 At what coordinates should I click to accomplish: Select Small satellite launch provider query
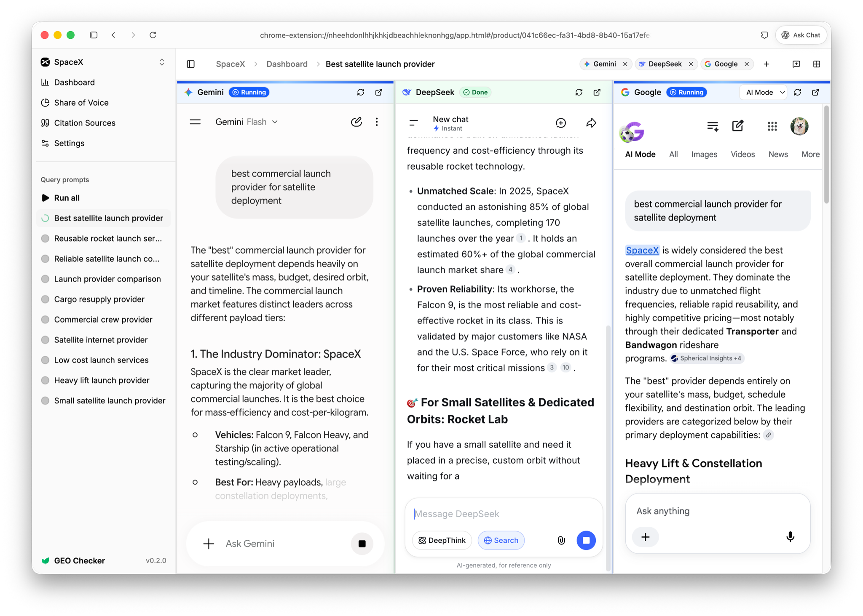104,401
